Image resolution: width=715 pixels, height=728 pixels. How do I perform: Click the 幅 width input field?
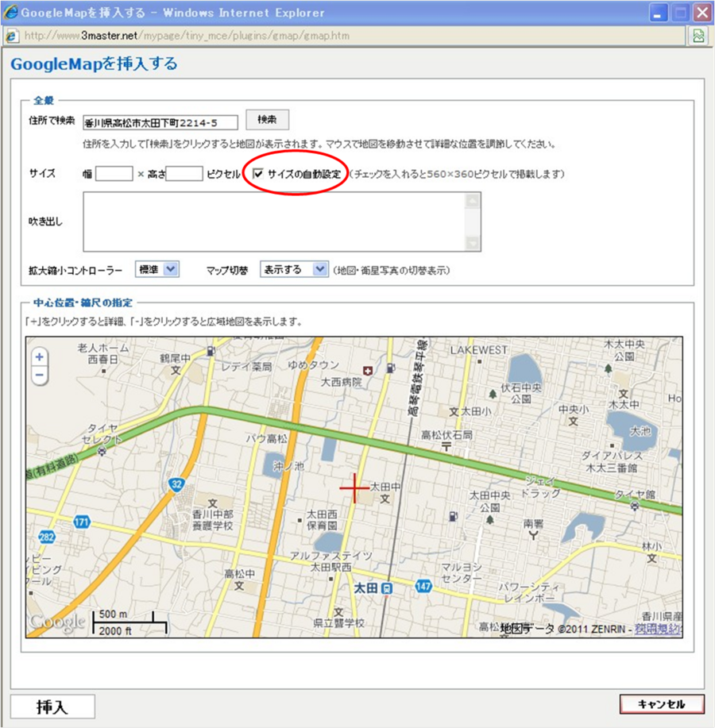(114, 174)
